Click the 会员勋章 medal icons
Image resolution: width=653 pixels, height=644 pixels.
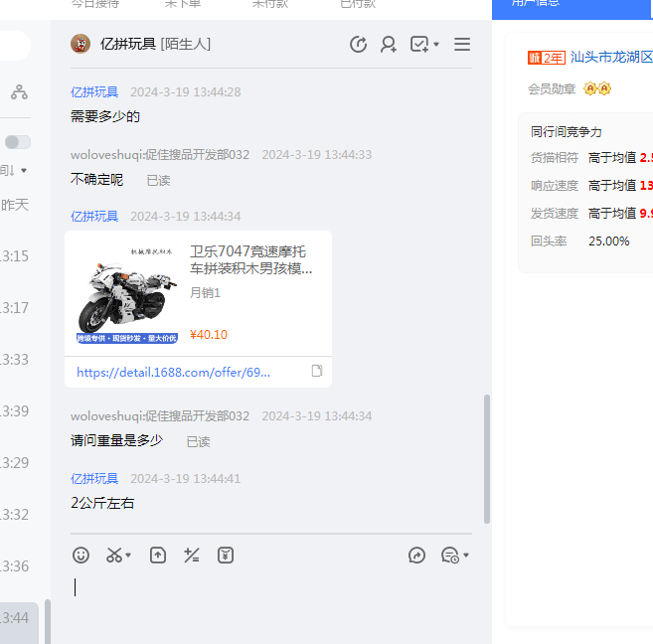pos(597,88)
